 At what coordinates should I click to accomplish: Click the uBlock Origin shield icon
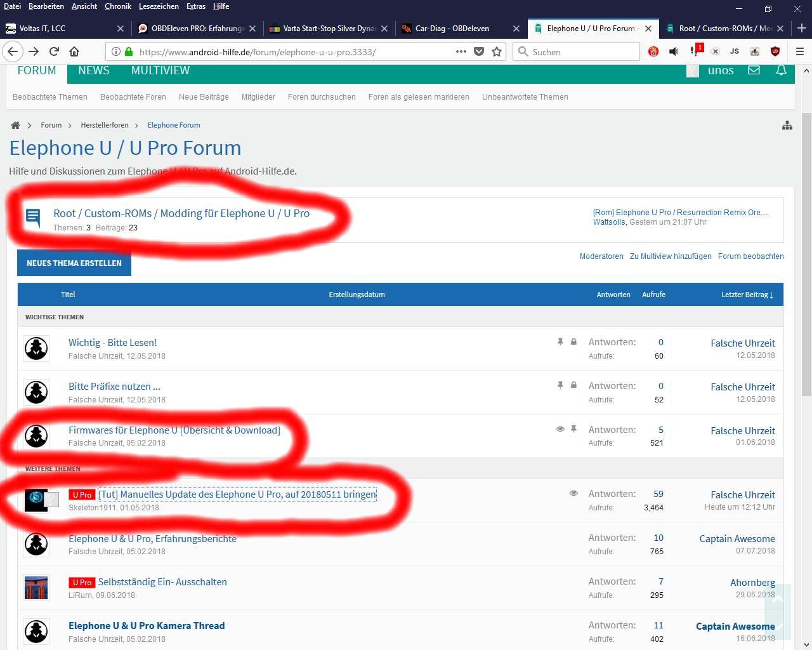775,51
